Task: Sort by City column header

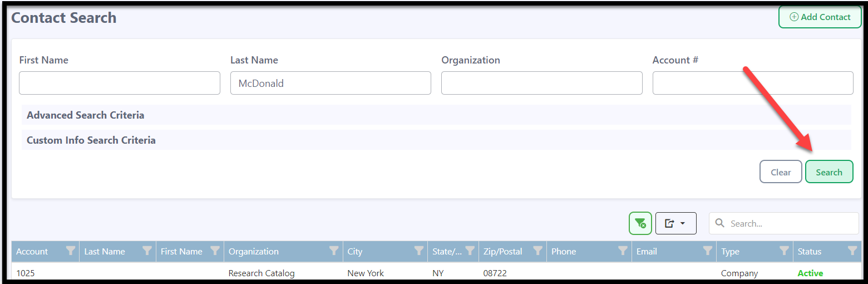Action: [x=355, y=252]
